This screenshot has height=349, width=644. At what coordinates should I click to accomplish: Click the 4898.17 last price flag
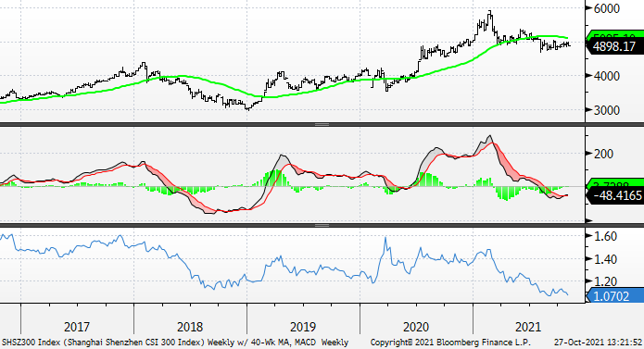(615, 46)
